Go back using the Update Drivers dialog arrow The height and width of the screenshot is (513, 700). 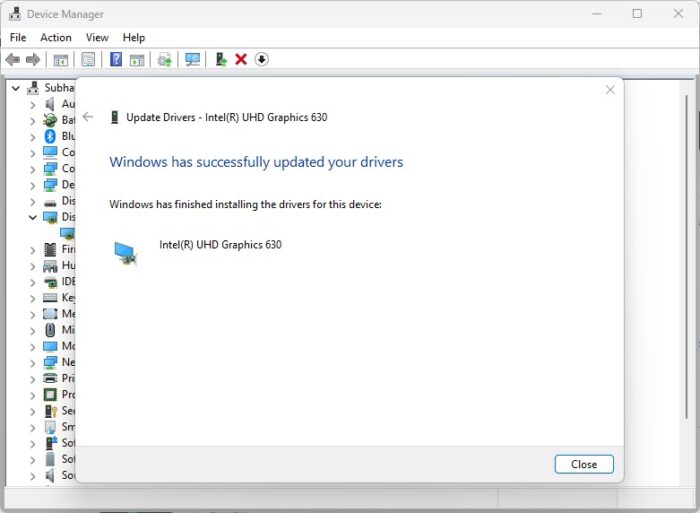[88, 117]
